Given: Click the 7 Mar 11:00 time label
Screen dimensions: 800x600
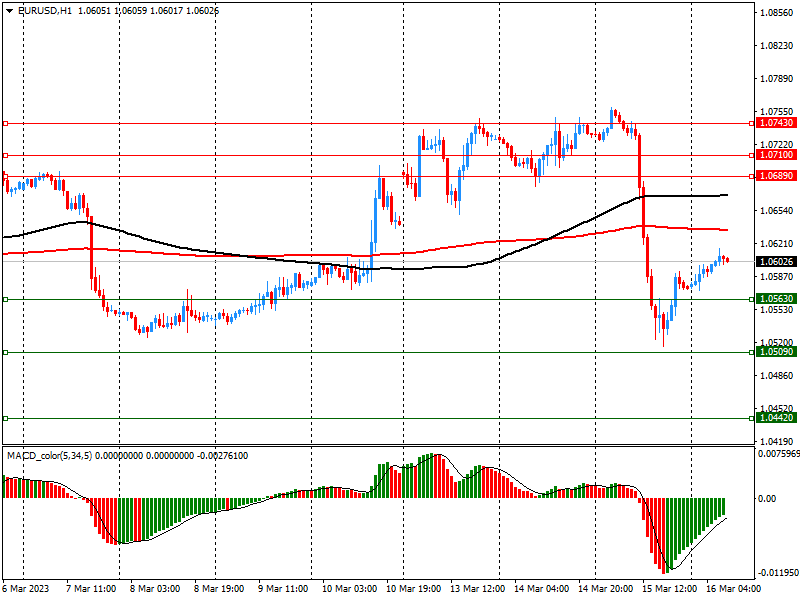Looking at the screenshot, I should click(91, 589).
